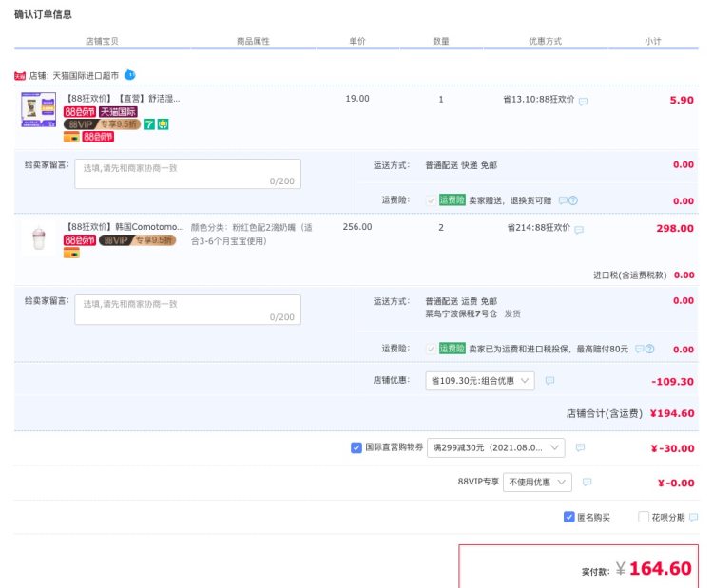
Task: Click the Comotomo bottle thumbnail
Action: point(39,237)
